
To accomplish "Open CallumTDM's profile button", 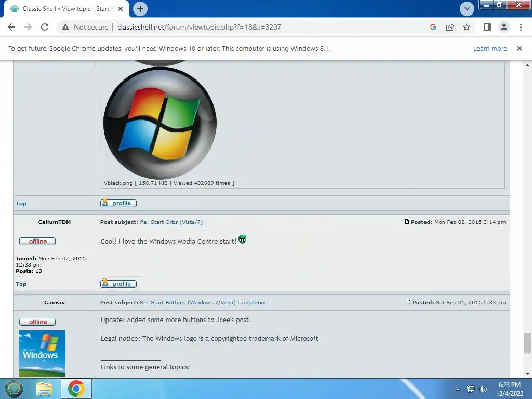I will [118, 283].
